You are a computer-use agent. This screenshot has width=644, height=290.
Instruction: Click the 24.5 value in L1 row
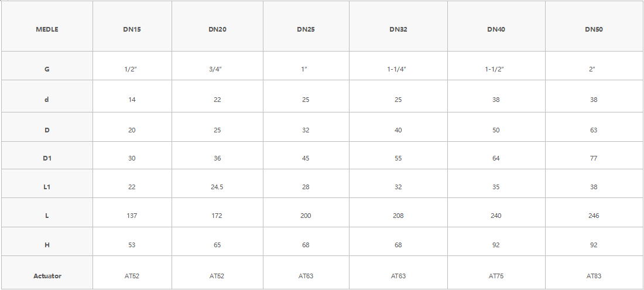coord(217,187)
